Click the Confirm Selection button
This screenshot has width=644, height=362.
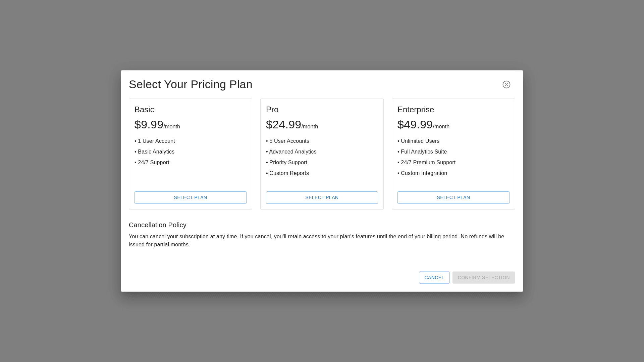(x=483, y=278)
